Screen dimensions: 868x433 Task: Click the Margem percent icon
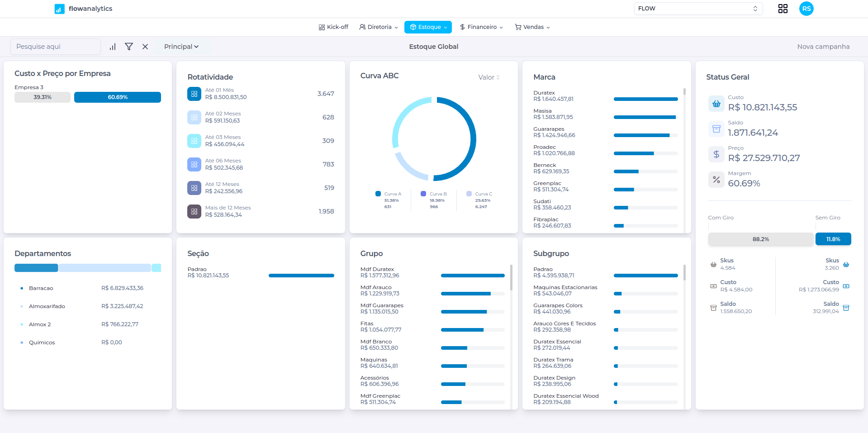click(x=716, y=180)
